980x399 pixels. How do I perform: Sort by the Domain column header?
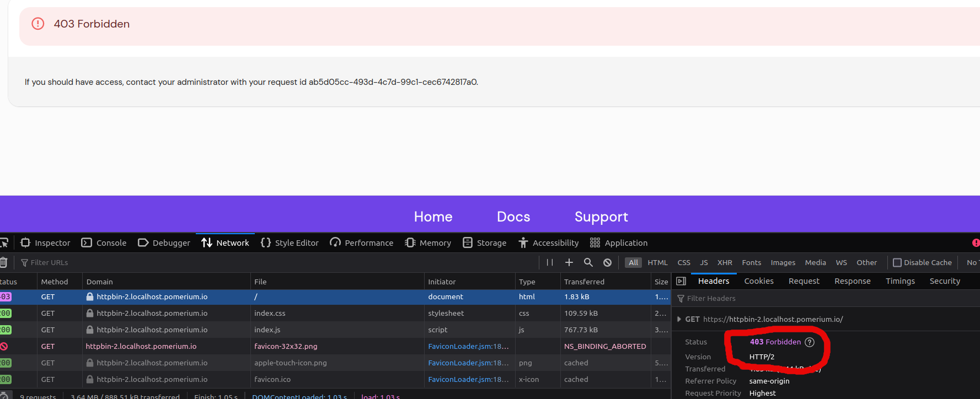pyautogui.click(x=166, y=282)
